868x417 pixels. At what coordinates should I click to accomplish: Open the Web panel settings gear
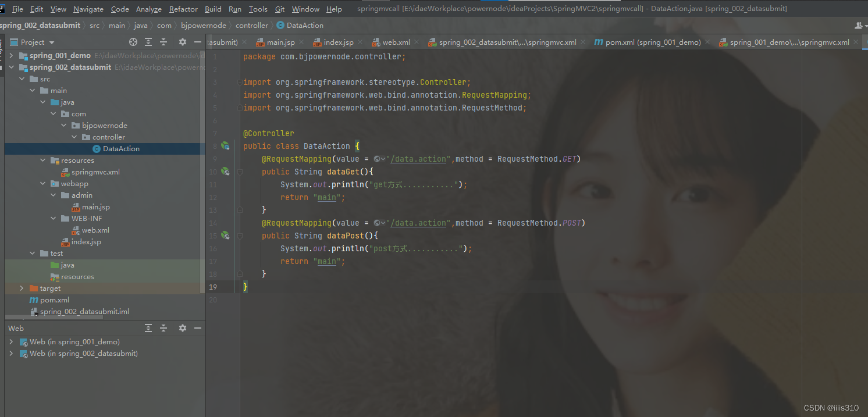coord(183,328)
